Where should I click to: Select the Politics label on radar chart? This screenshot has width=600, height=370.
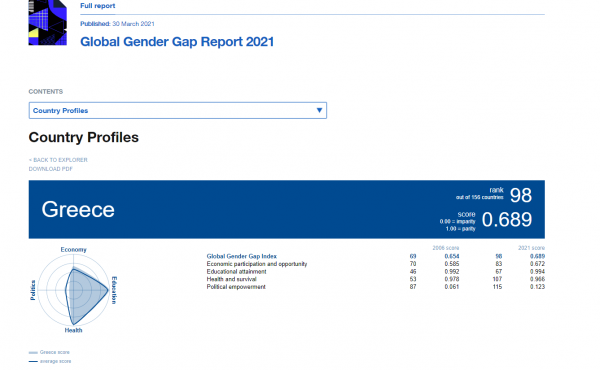(33, 290)
